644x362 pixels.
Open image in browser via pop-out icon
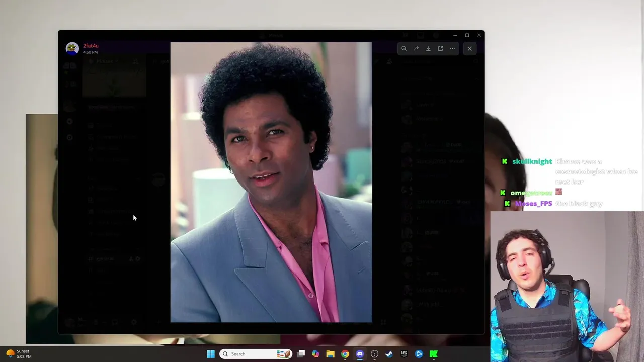(x=440, y=49)
